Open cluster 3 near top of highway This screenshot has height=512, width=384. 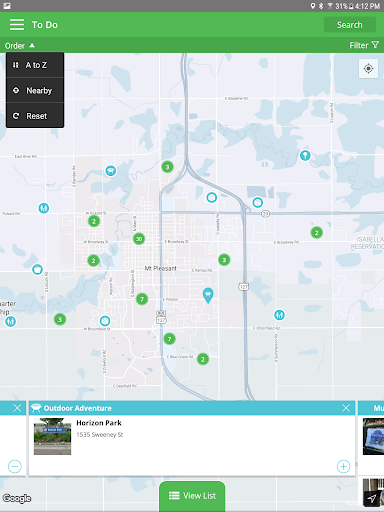[x=167, y=167]
